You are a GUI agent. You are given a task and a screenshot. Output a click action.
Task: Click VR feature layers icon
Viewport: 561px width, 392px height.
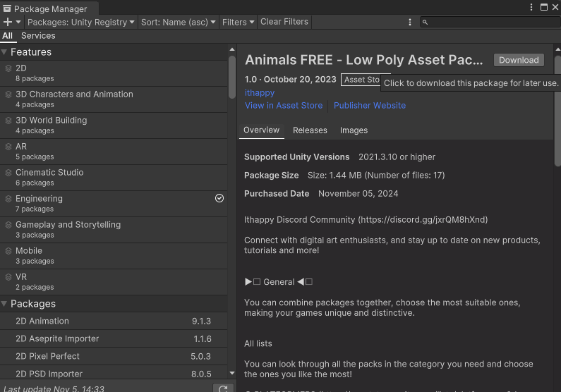[x=8, y=277]
